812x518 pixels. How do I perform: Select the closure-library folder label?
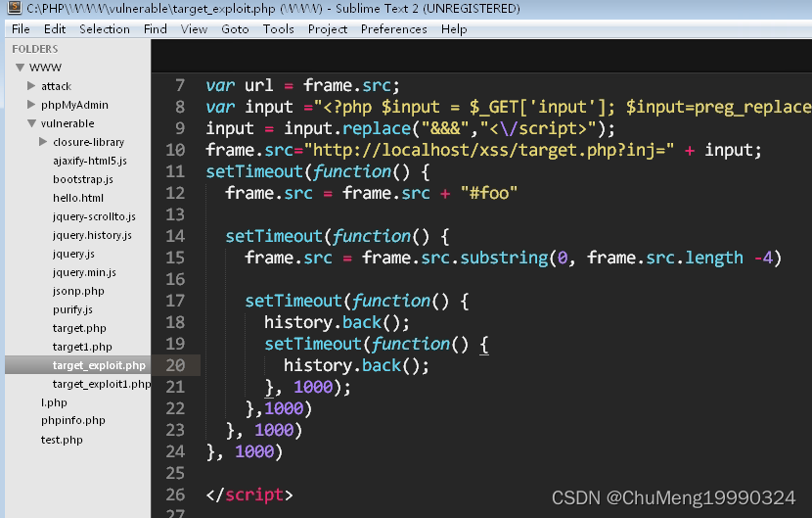click(x=89, y=142)
